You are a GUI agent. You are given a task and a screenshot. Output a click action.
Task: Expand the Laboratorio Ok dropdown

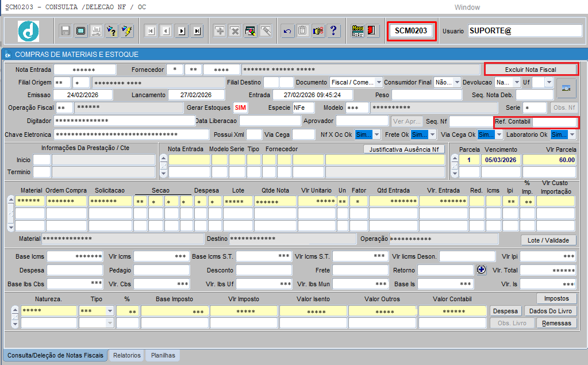571,135
